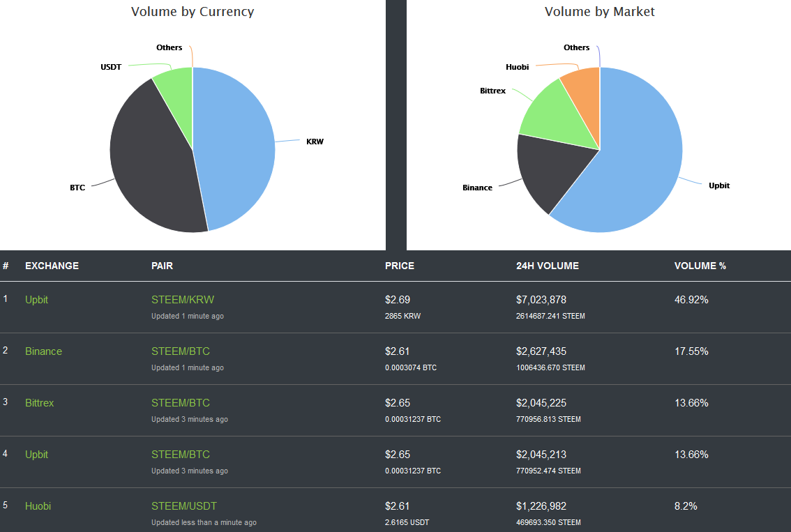This screenshot has width=791, height=532.
Task: Open the STEEM/KRW pair link
Action: click(x=183, y=300)
